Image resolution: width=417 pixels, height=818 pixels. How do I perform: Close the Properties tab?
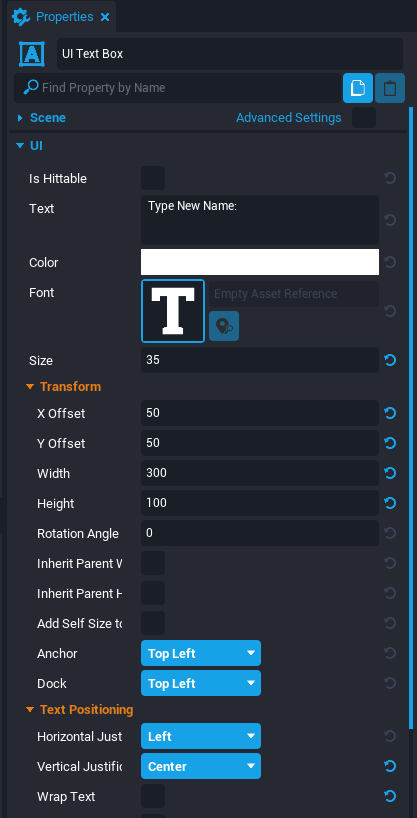[x=105, y=17]
